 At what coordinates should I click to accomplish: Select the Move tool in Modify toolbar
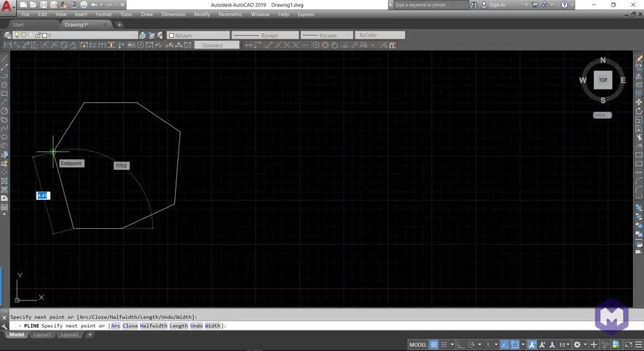pyautogui.click(x=639, y=102)
